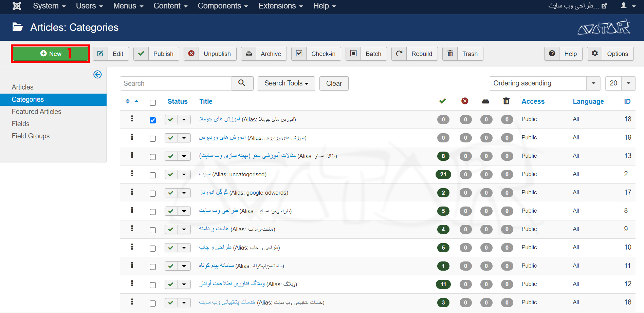Create a new category with New button
Viewport: 644px width, 313px height.
[x=50, y=54]
